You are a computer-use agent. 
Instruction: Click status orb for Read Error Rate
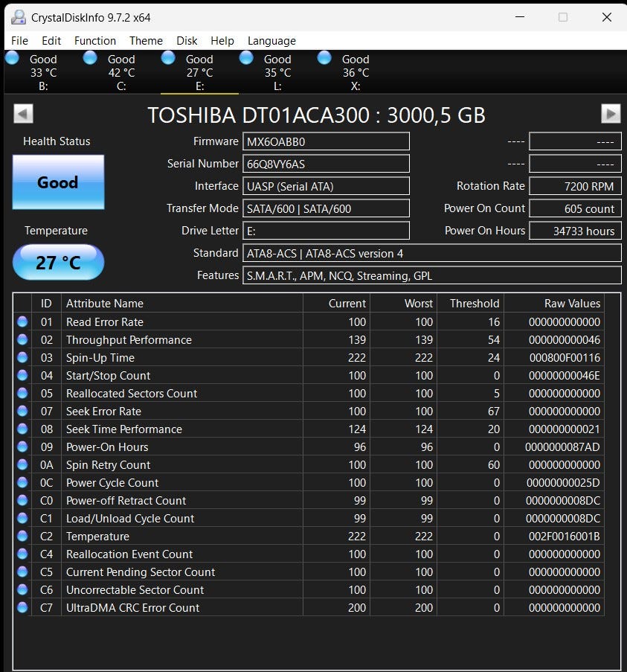pyautogui.click(x=22, y=321)
